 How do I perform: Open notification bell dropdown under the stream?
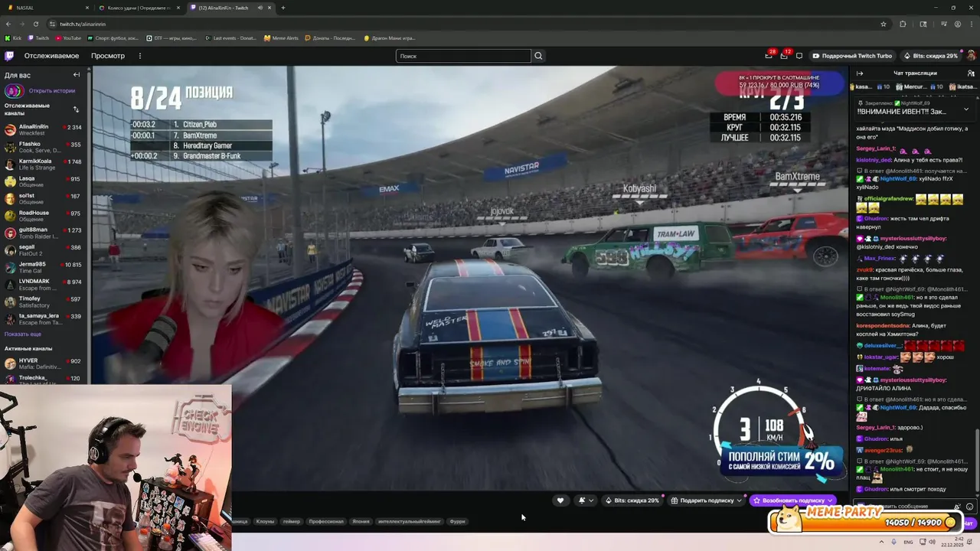pos(586,500)
